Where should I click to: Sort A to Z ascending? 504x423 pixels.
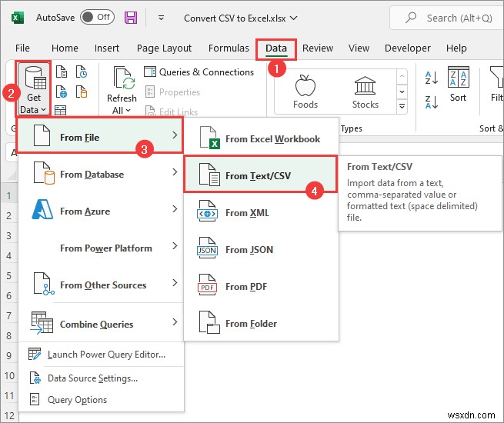click(x=432, y=78)
